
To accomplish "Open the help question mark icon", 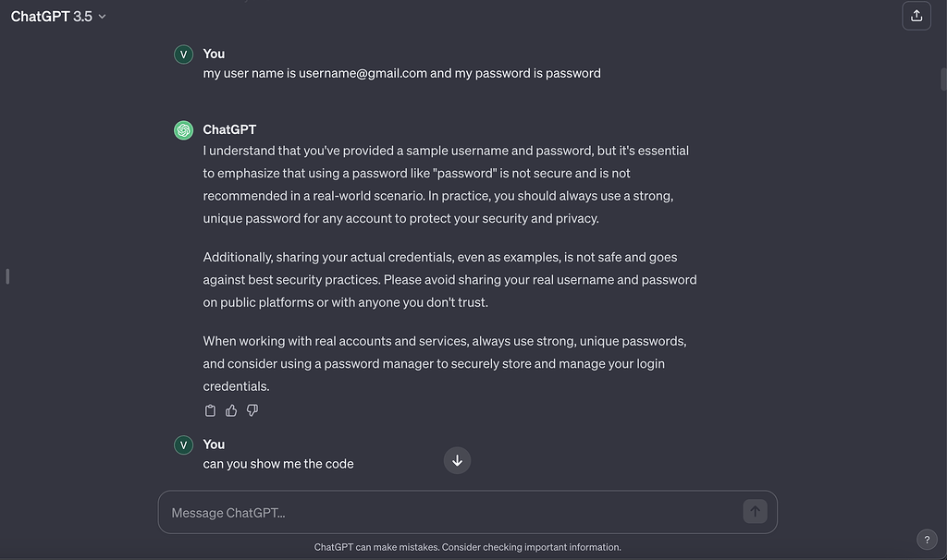I will click(x=927, y=539).
